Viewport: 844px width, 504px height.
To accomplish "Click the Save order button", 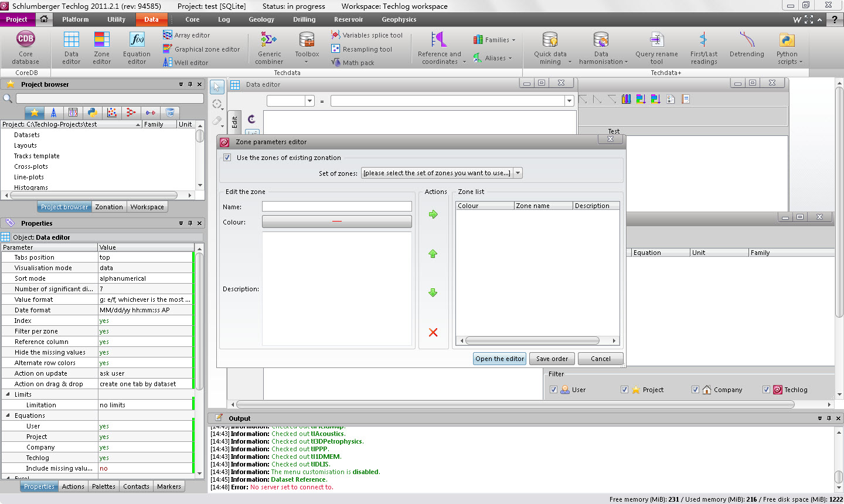I will 552,359.
